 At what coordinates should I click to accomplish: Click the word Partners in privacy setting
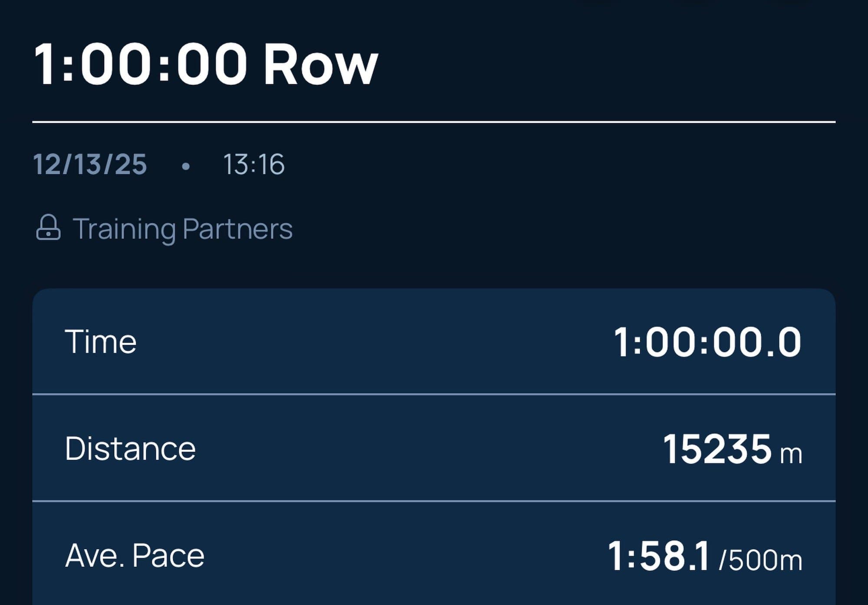pos(237,229)
